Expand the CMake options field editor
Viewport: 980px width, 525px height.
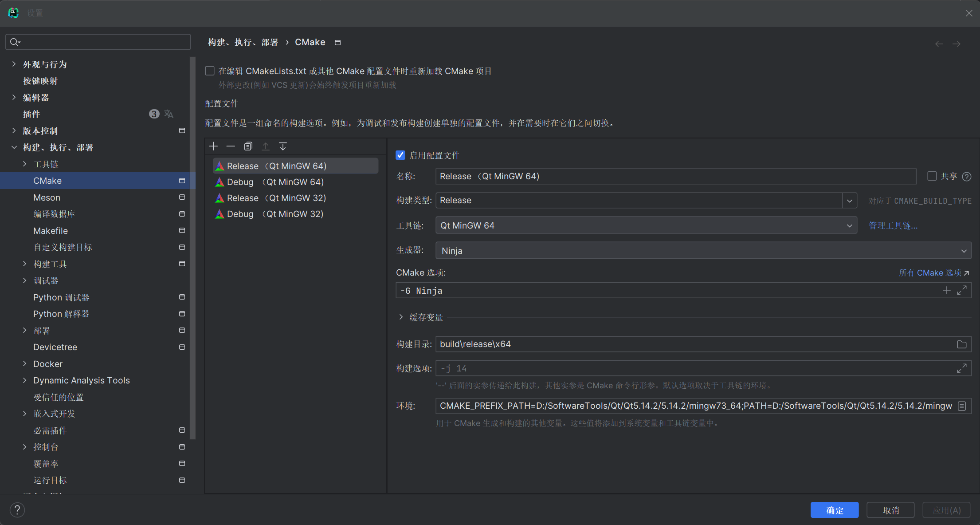pyautogui.click(x=961, y=291)
